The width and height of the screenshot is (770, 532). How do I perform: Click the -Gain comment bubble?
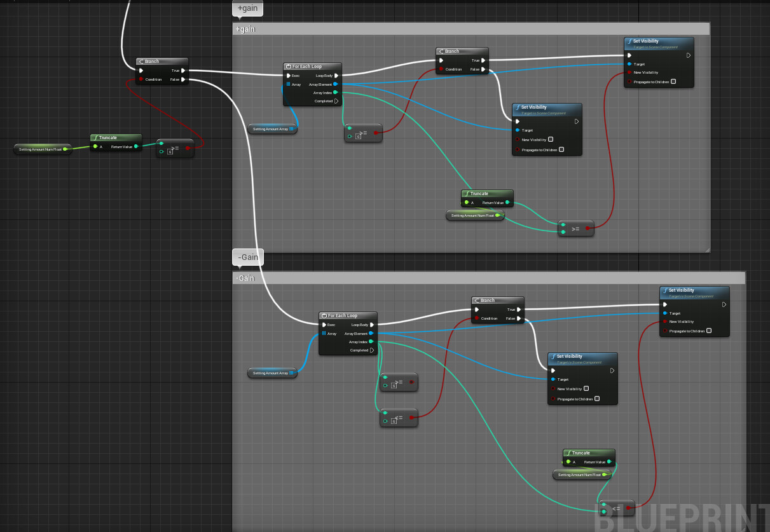(x=248, y=257)
